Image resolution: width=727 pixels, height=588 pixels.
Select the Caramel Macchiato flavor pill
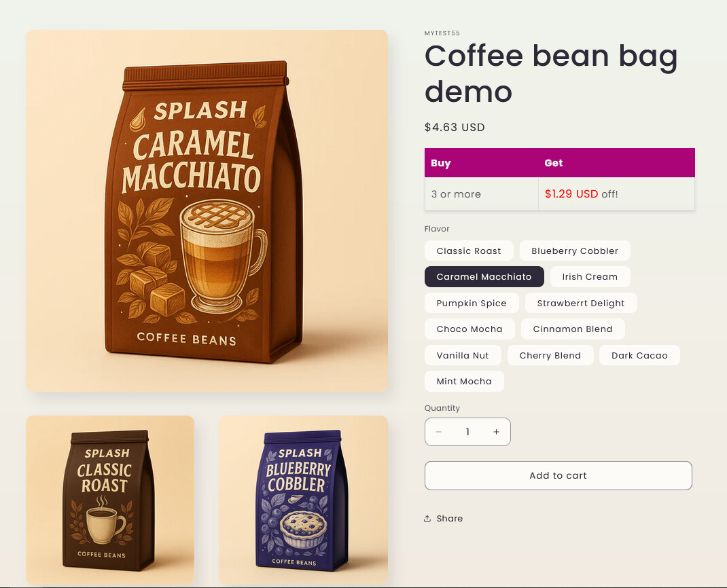(484, 276)
